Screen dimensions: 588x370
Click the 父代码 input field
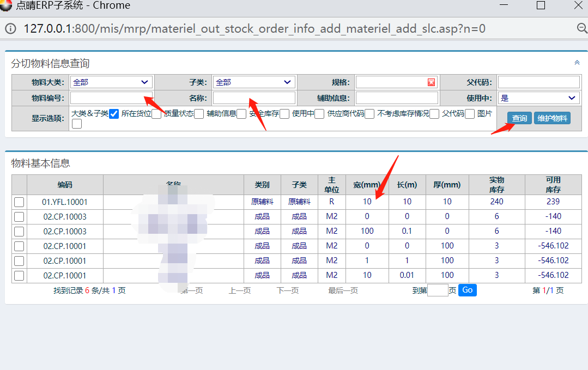[x=538, y=82]
